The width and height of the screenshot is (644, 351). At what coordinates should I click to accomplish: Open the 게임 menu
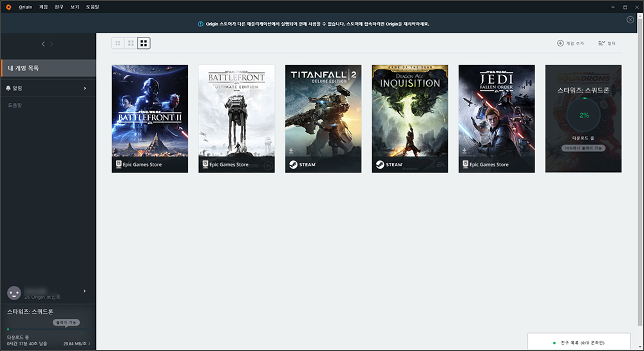[43, 7]
